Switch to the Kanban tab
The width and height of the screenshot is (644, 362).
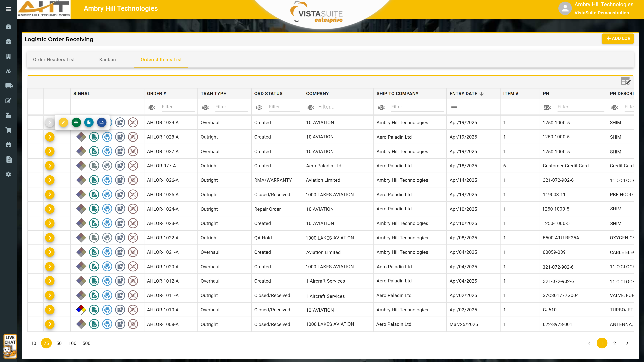point(107,59)
